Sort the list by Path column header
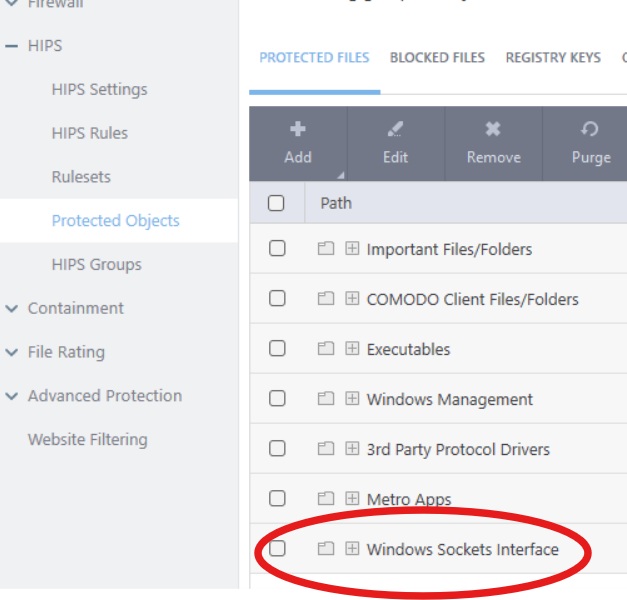The height and width of the screenshot is (600, 627). (336, 203)
